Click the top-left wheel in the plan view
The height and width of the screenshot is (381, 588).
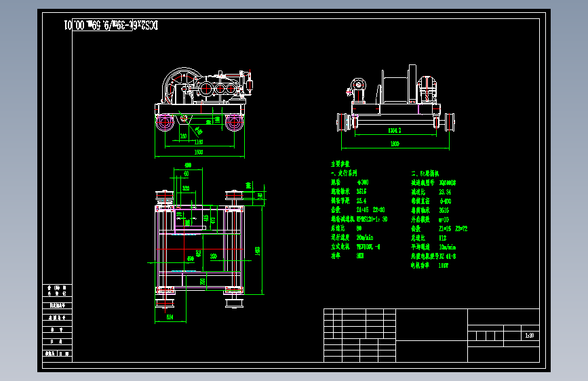coord(164,197)
